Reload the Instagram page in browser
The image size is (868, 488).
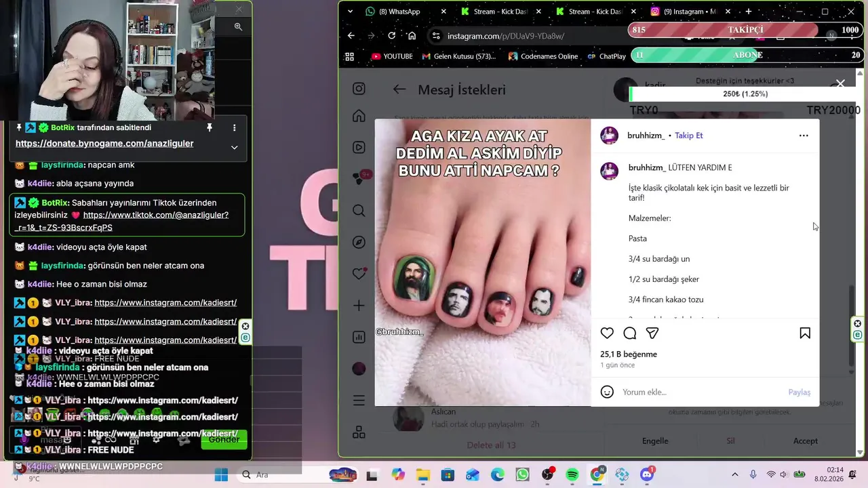point(391,35)
